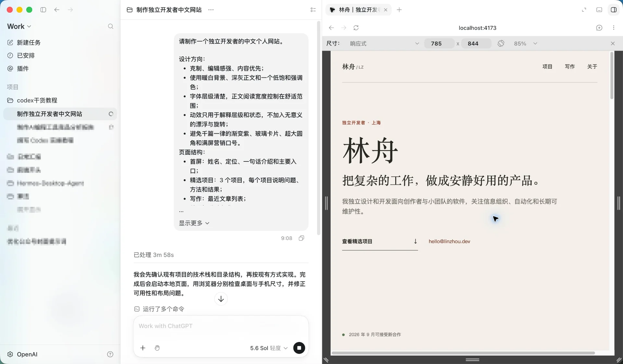
Task: Open the Work workspace dropdown
Action: tap(19, 26)
